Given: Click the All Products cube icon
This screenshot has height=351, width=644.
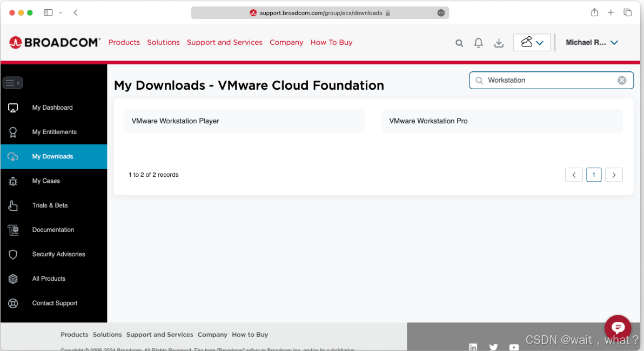Looking at the screenshot, I should (13, 279).
